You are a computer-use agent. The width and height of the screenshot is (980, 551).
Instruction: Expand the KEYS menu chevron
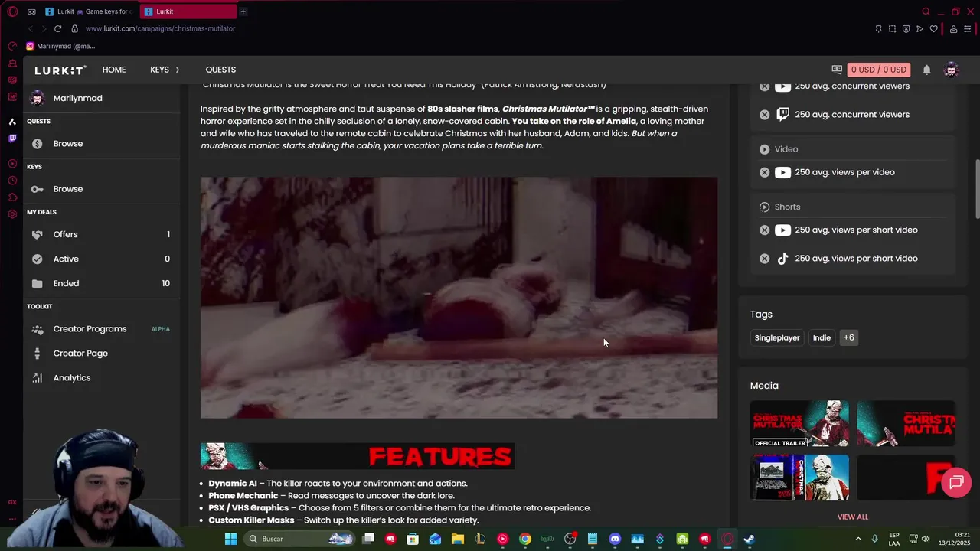point(178,70)
